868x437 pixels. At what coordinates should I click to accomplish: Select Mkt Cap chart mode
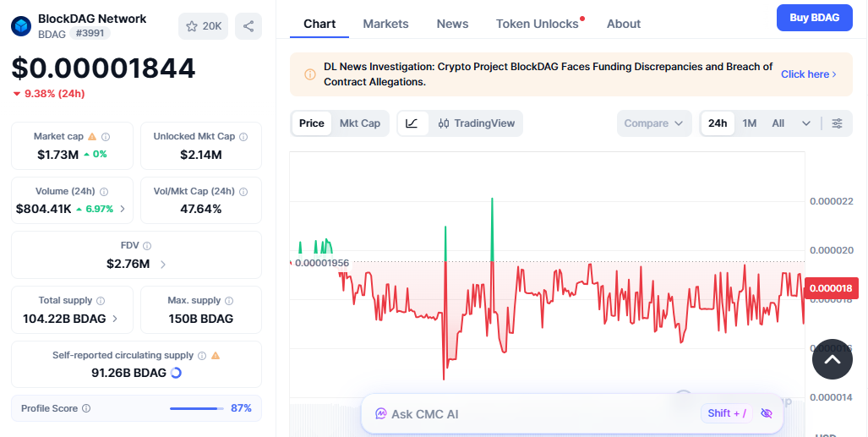point(360,123)
